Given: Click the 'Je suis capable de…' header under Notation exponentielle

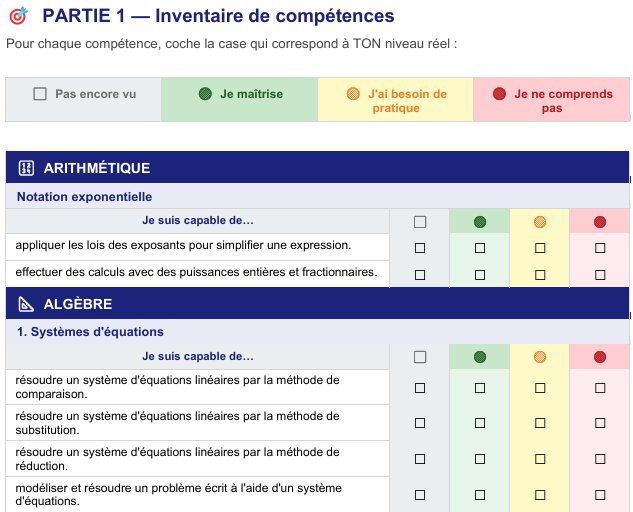Looking at the screenshot, I should click(x=198, y=221).
